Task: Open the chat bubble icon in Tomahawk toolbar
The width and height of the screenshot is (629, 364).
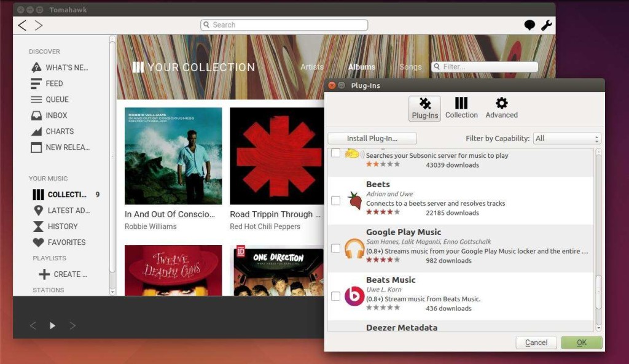Action: 529,25
